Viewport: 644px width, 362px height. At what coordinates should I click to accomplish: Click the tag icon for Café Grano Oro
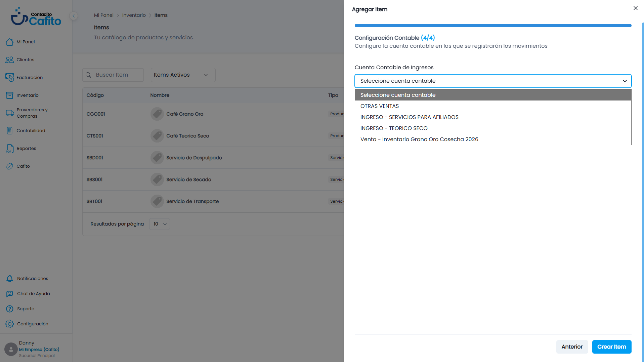[x=157, y=114]
